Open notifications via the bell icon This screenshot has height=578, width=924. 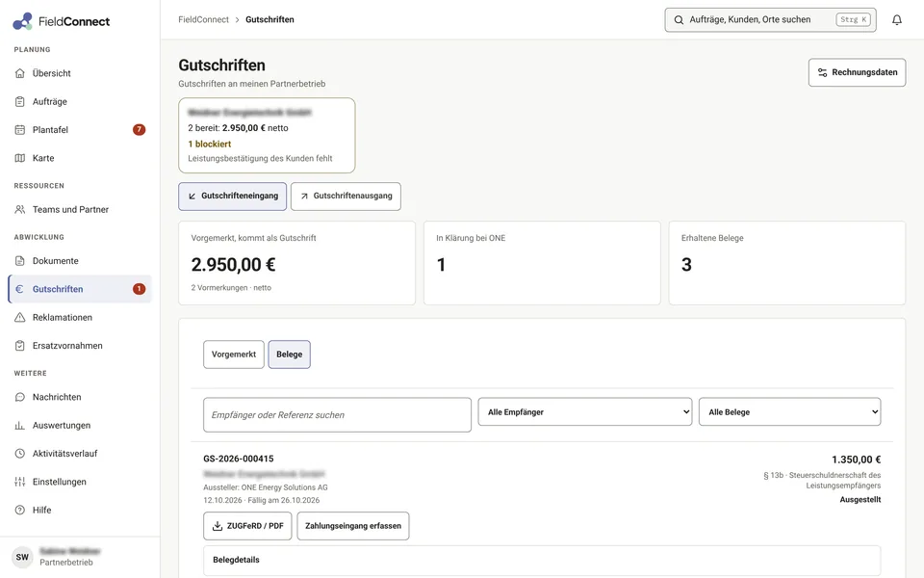pos(897,20)
